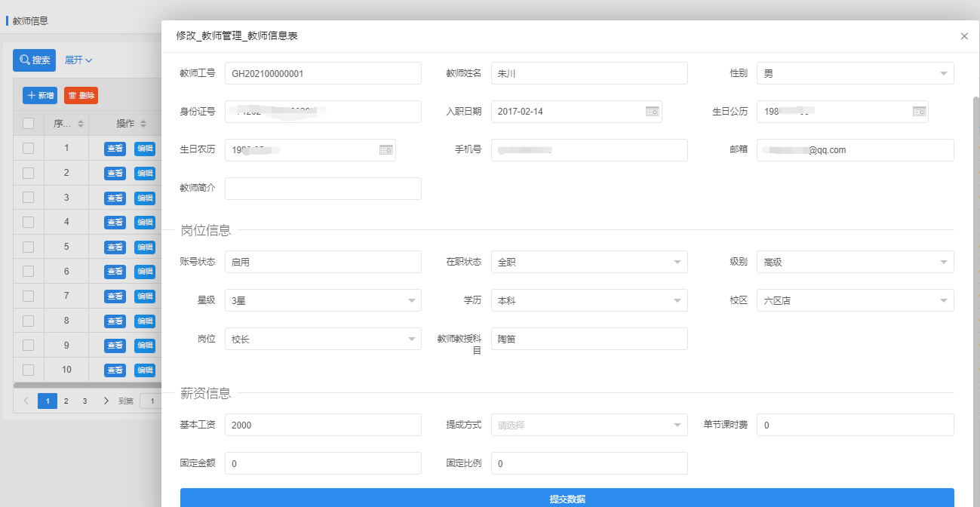Tick the select-all checkbox in table header

tap(28, 124)
